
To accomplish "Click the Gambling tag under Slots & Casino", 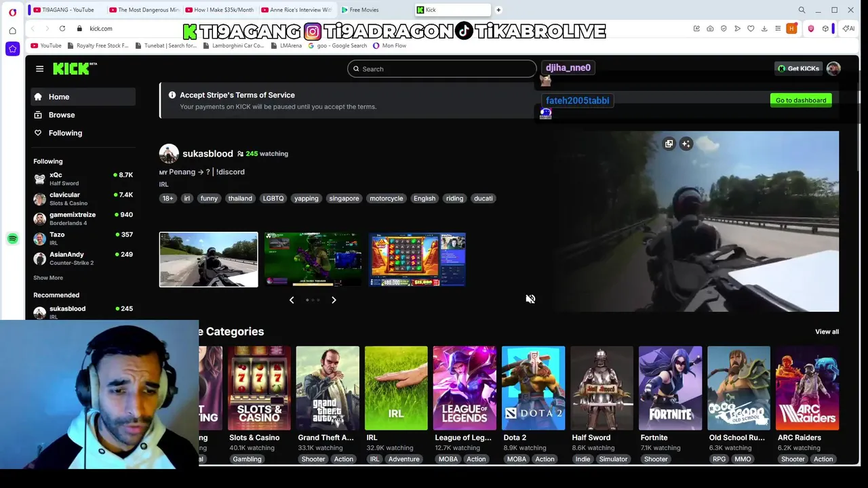I will [247, 459].
